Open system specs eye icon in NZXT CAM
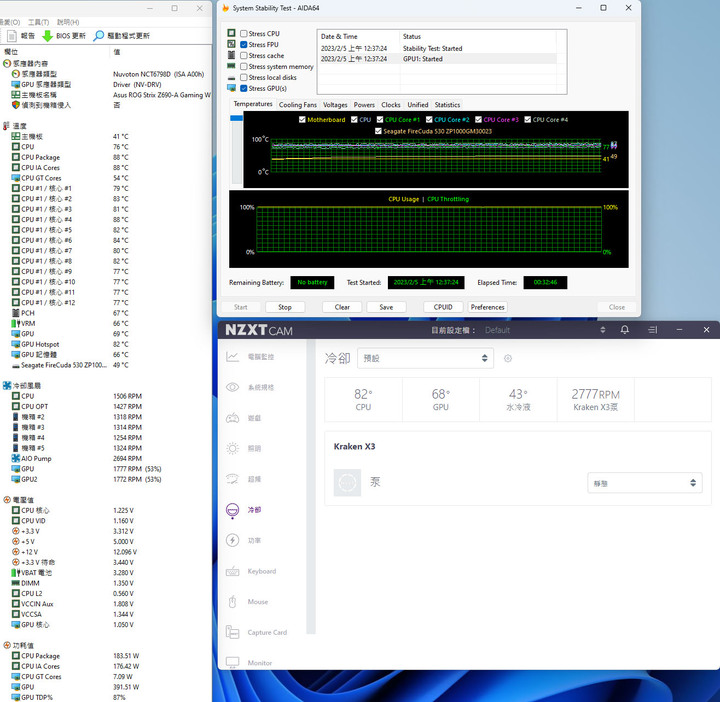Image resolution: width=720 pixels, height=702 pixels. click(x=232, y=387)
